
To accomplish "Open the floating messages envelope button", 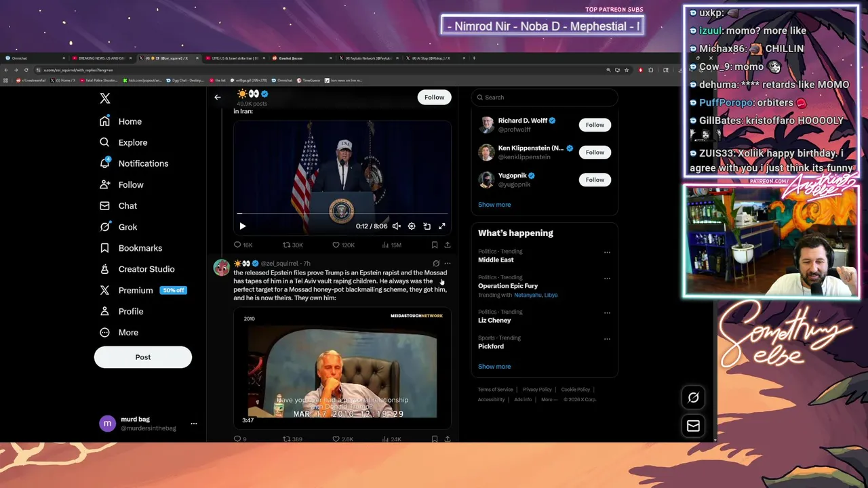I will 693,426.
